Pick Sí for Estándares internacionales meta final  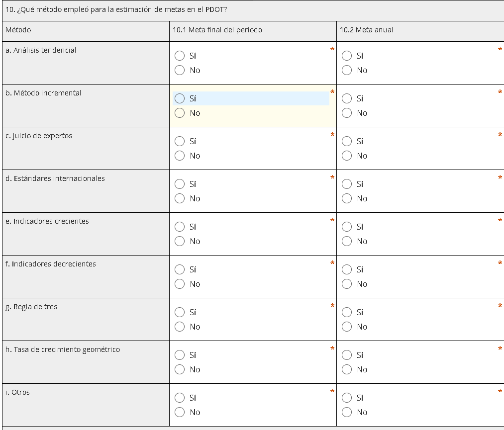180,184
